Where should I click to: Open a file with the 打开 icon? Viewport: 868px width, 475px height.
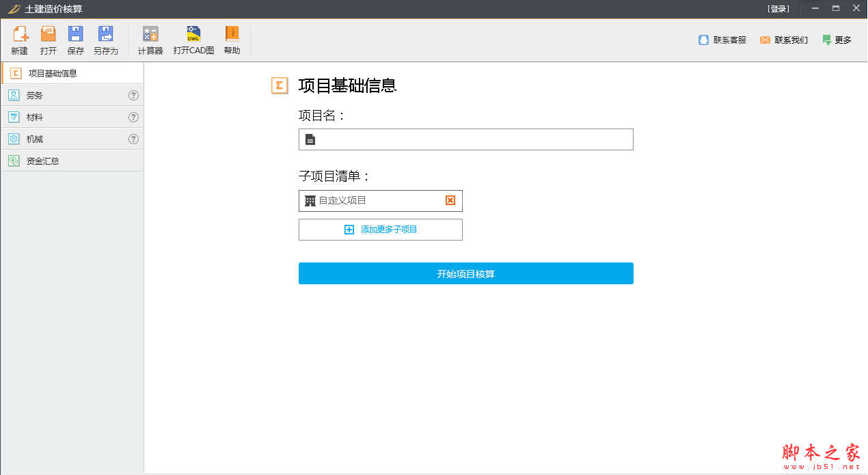[49, 35]
